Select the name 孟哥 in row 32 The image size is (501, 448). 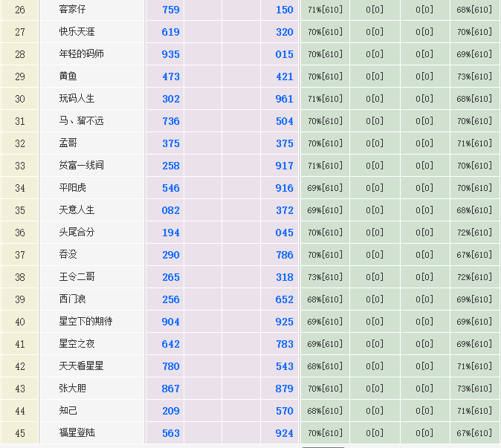(68, 143)
